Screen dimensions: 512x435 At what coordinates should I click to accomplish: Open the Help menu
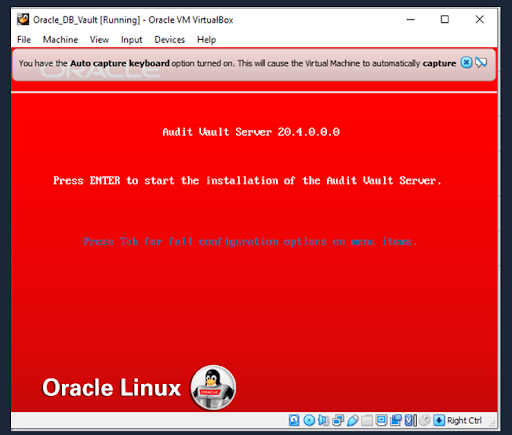(206, 40)
